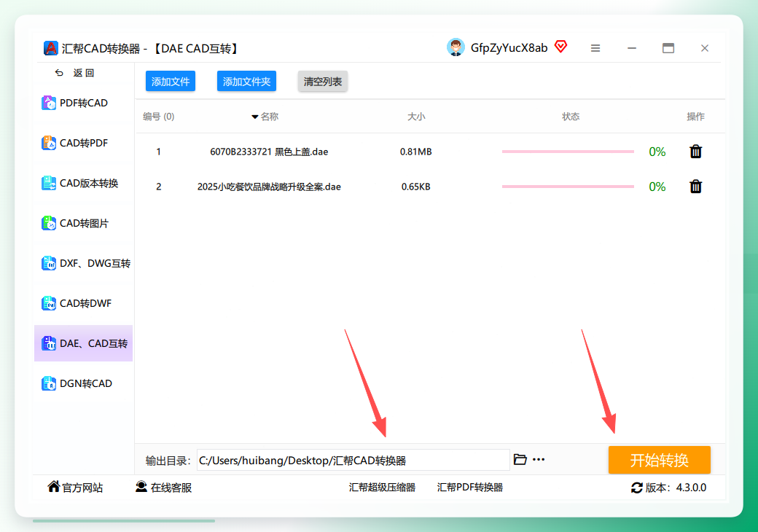This screenshot has width=758, height=532.
Task: Click the user avatar picture
Action: [x=456, y=47]
